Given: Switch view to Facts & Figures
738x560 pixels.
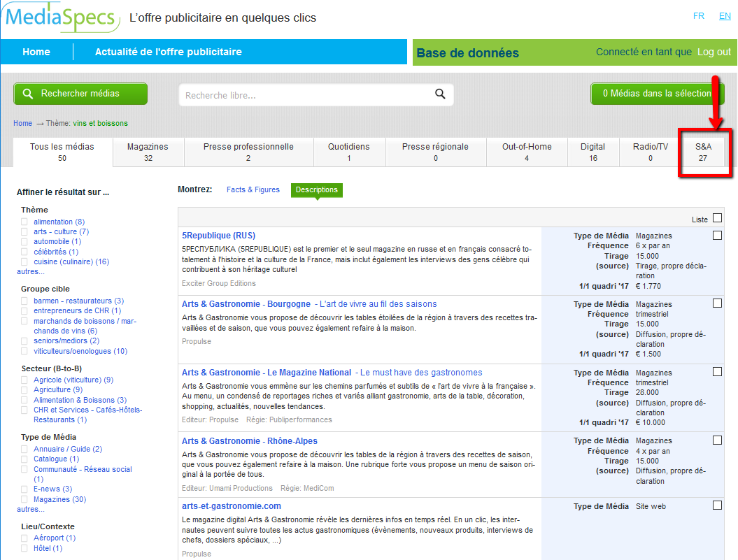Looking at the screenshot, I should click(x=253, y=189).
